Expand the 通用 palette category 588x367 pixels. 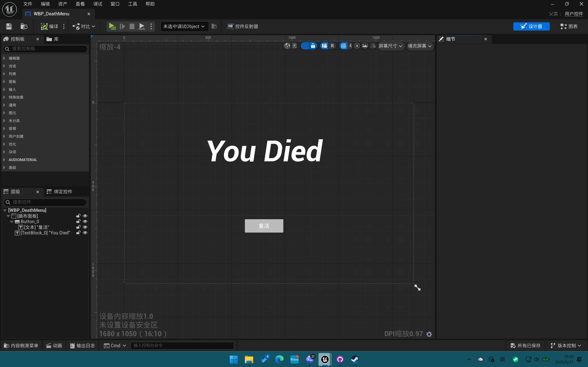(x=4, y=105)
